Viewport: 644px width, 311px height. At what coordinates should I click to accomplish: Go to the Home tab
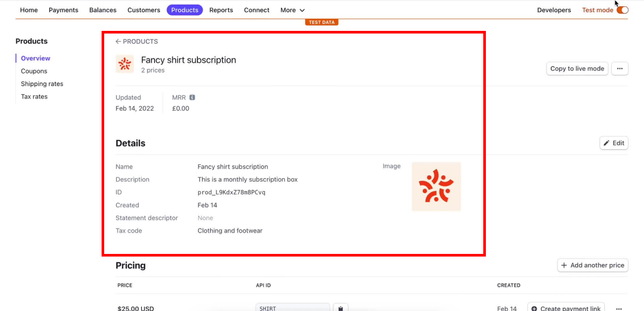(x=29, y=10)
